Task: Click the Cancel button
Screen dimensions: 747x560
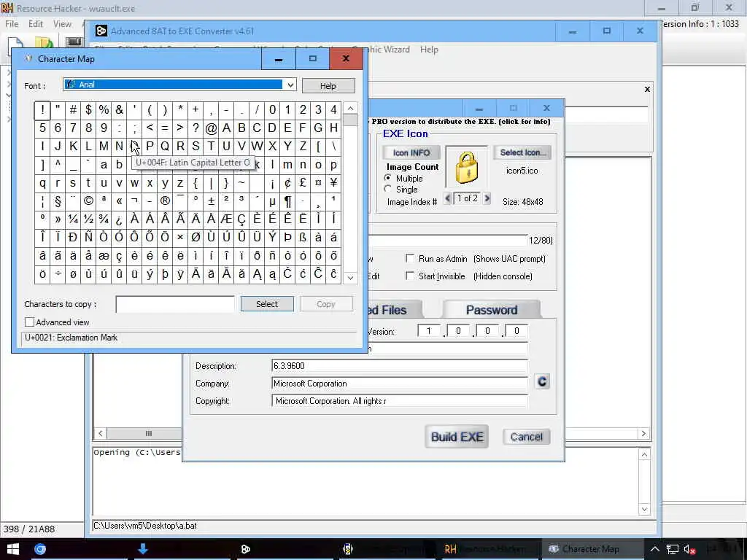Action: tap(527, 437)
